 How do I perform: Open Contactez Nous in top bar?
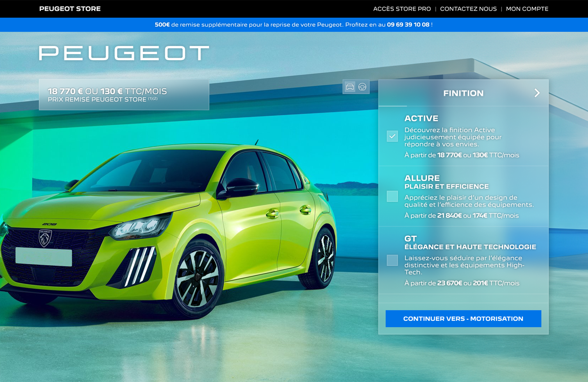(468, 9)
